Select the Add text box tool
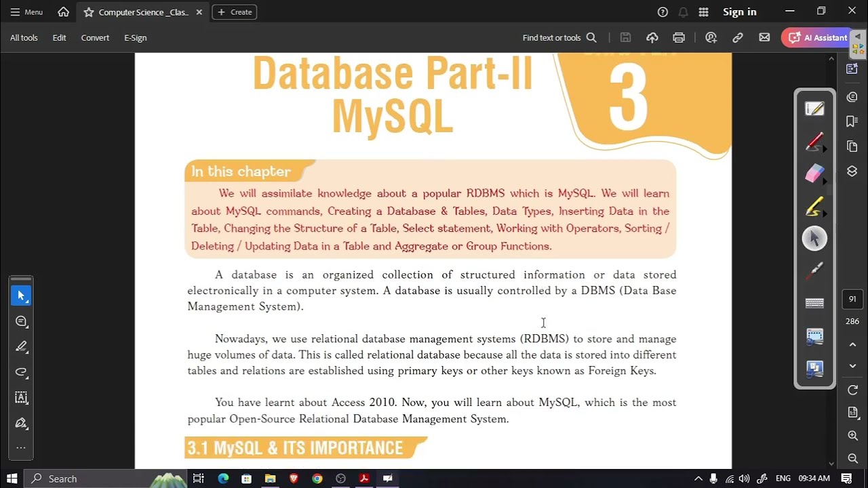 [x=21, y=398]
